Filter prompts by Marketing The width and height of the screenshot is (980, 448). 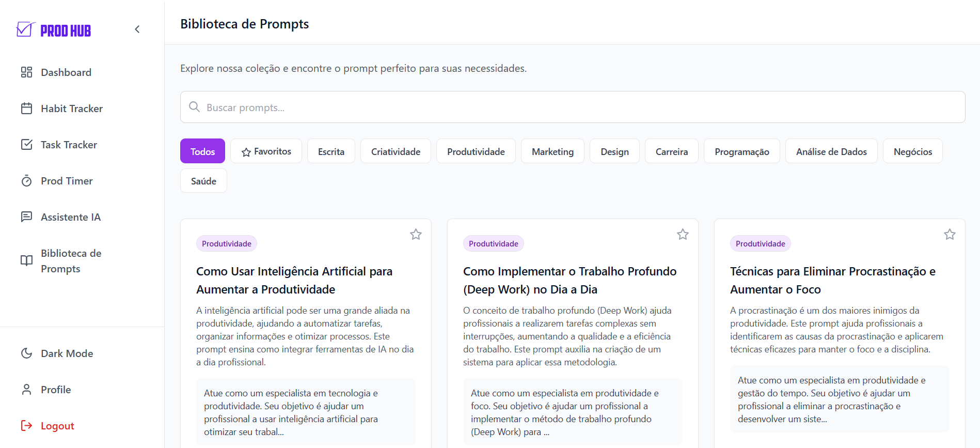tap(552, 151)
